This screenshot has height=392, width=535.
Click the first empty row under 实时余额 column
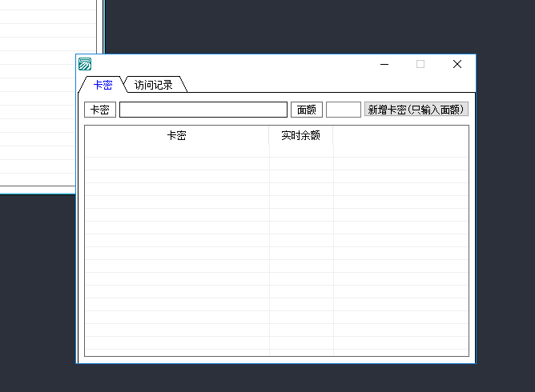(300, 151)
